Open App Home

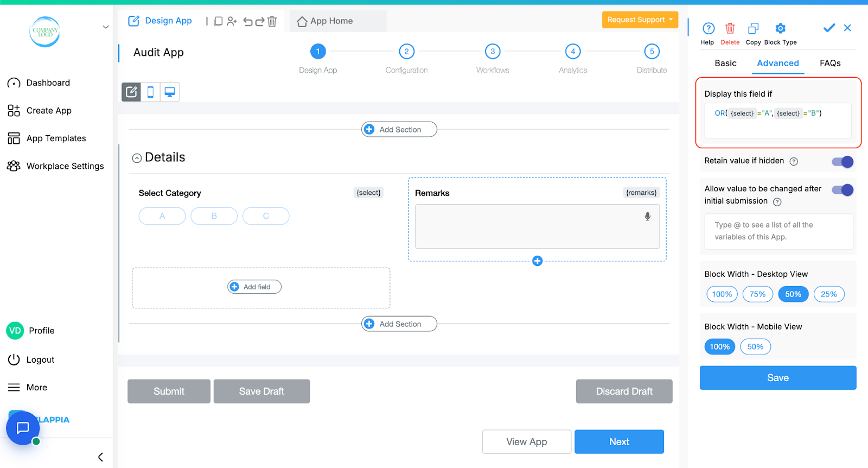tap(325, 21)
